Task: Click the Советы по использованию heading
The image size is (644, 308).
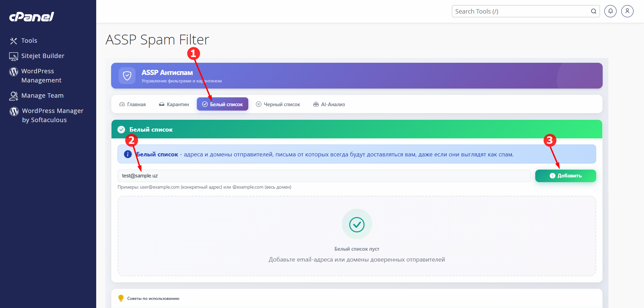Action: coord(153,299)
